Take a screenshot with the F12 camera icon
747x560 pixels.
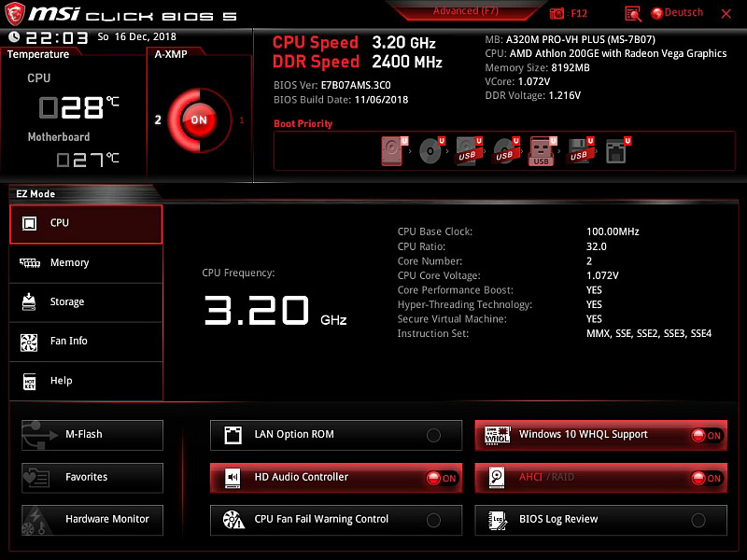[557, 13]
